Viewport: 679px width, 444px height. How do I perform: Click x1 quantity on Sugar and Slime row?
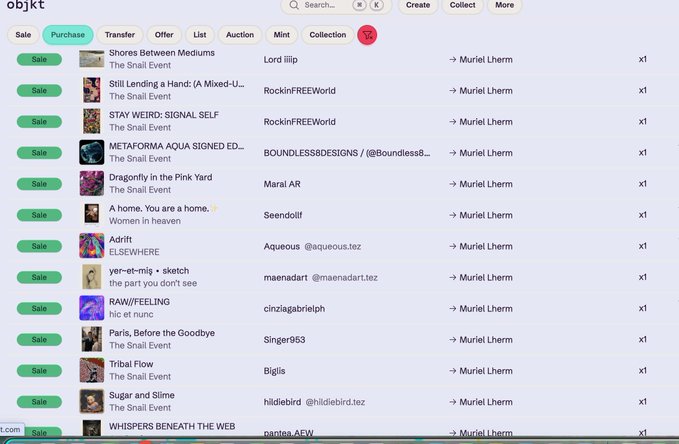[x=643, y=402]
